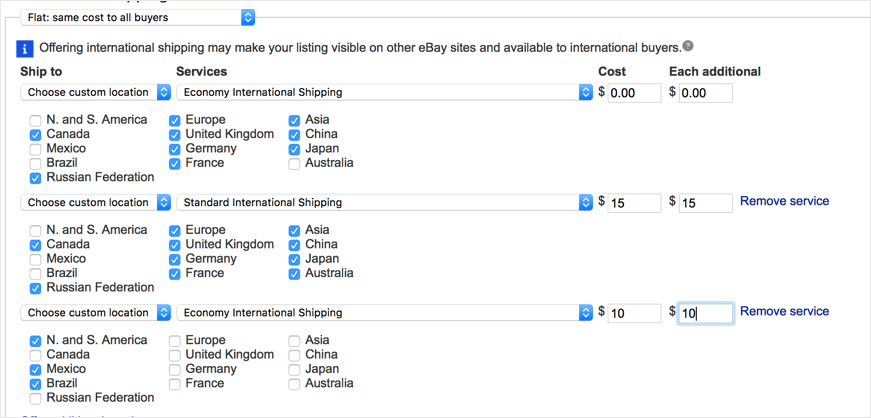Open the 'Flat: same cost to all buyers' dropdown
The width and height of the screenshot is (871, 418).
click(x=137, y=17)
